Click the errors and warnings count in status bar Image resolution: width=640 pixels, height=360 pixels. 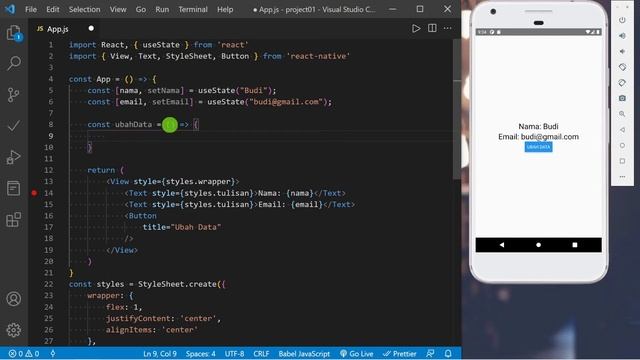tap(24, 353)
